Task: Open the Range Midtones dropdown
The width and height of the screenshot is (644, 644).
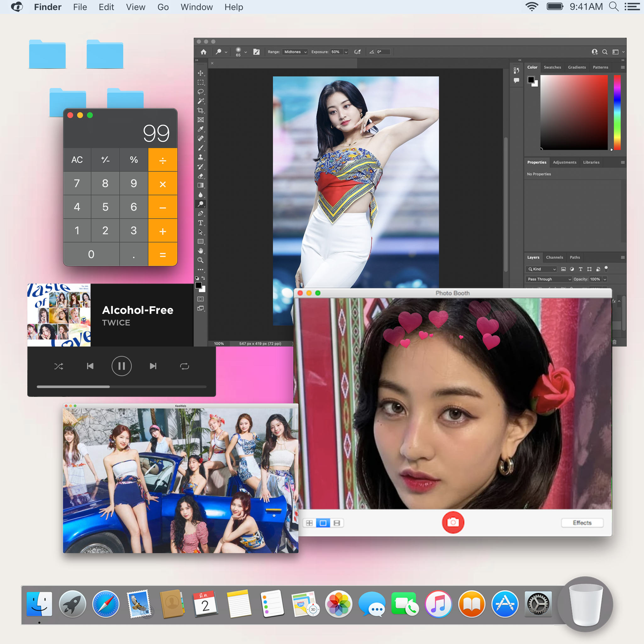Action: coord(295,52)
